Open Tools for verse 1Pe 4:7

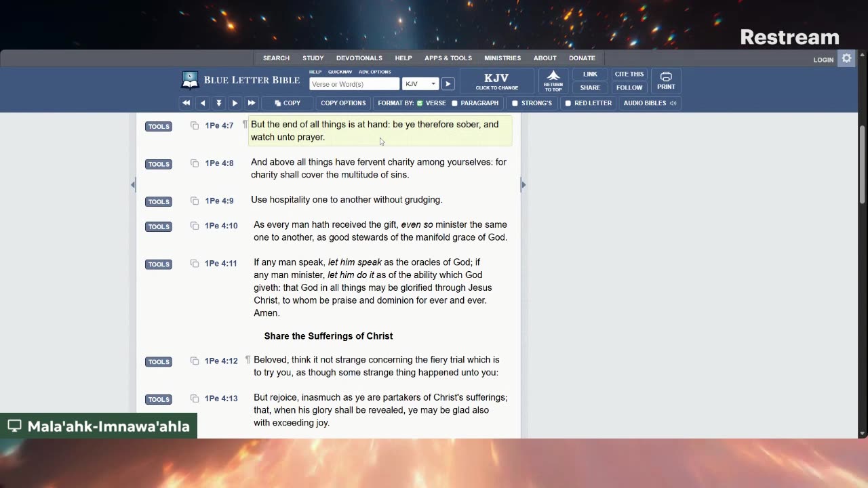coord(159,126)
